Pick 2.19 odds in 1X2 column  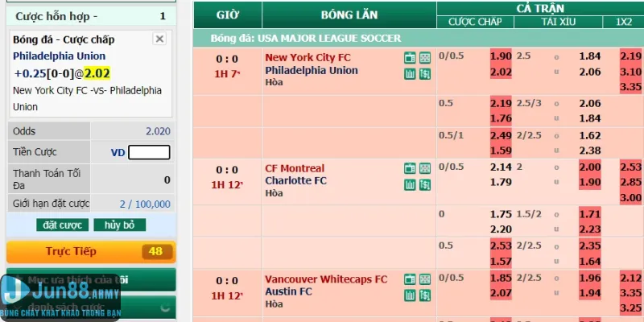click(x=630, y=56)
